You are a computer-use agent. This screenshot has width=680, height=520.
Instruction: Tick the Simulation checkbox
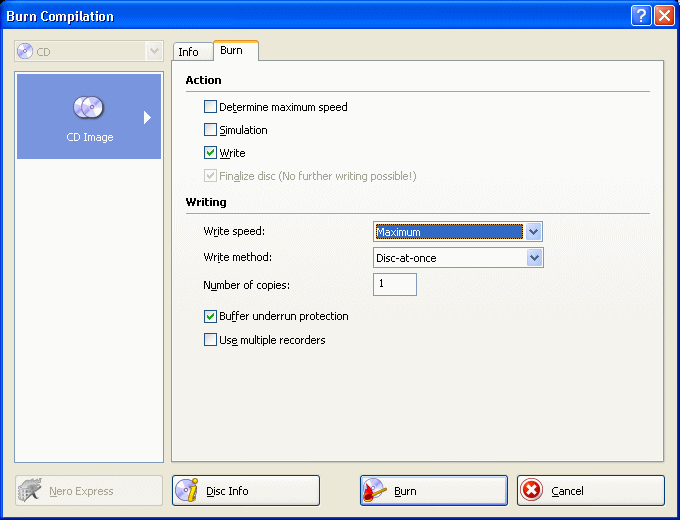pos(210,130)
